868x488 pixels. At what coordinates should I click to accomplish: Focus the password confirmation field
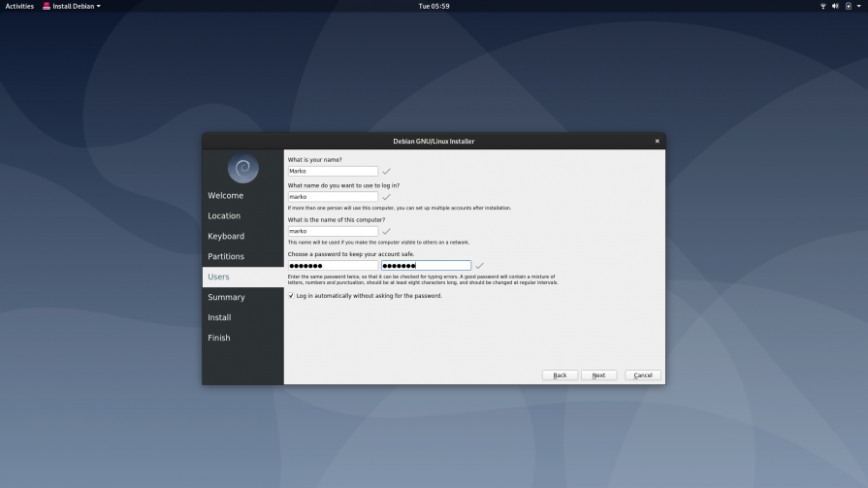[427, 265]
